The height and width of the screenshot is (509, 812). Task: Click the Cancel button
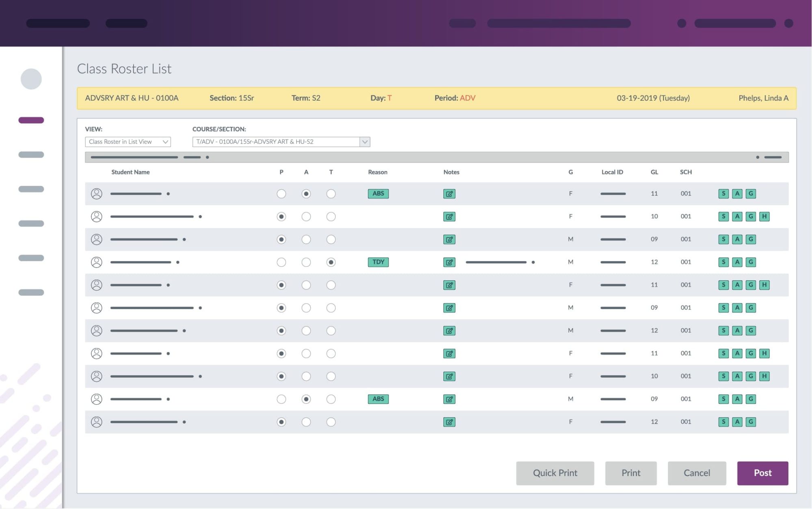point(697,473)
